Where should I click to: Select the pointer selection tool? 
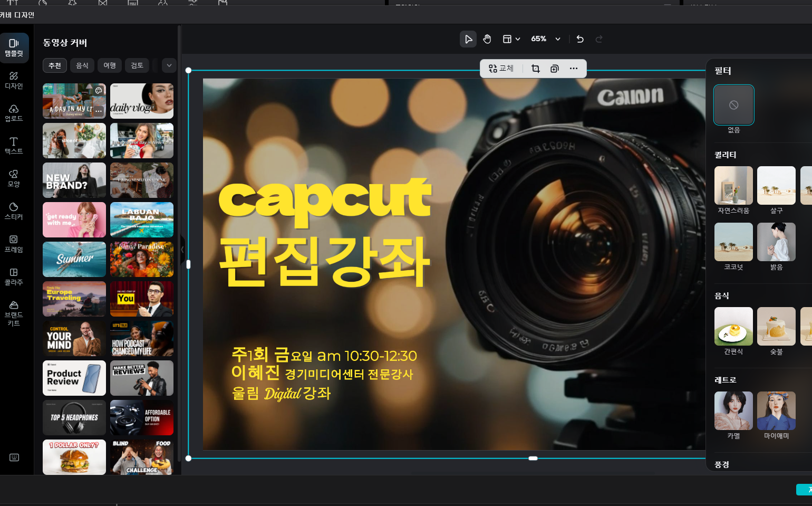468,39
